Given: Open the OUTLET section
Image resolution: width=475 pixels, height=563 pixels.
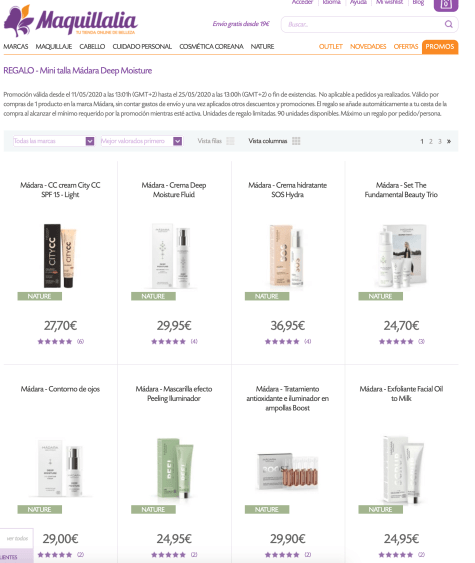Looking at the screenshot, I should coord(331,46).
